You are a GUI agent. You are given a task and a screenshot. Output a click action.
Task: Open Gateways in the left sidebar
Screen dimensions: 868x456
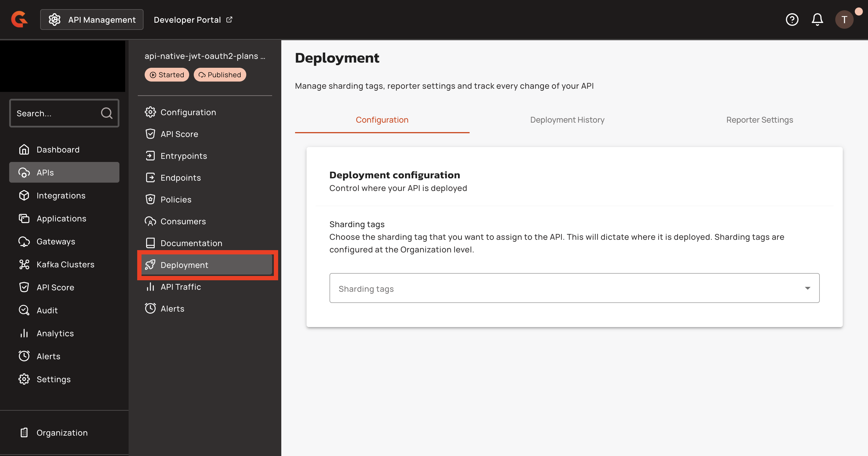coord(56,242)
